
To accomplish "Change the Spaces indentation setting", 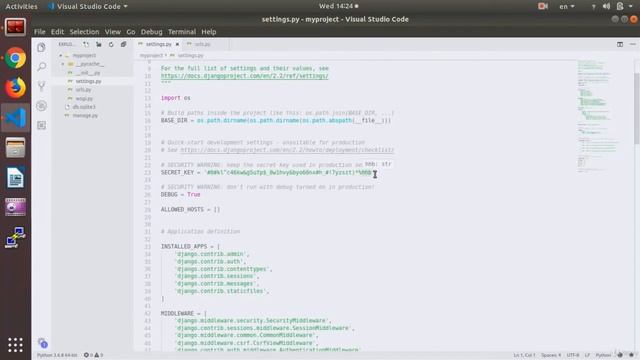I will click(551, 355).
